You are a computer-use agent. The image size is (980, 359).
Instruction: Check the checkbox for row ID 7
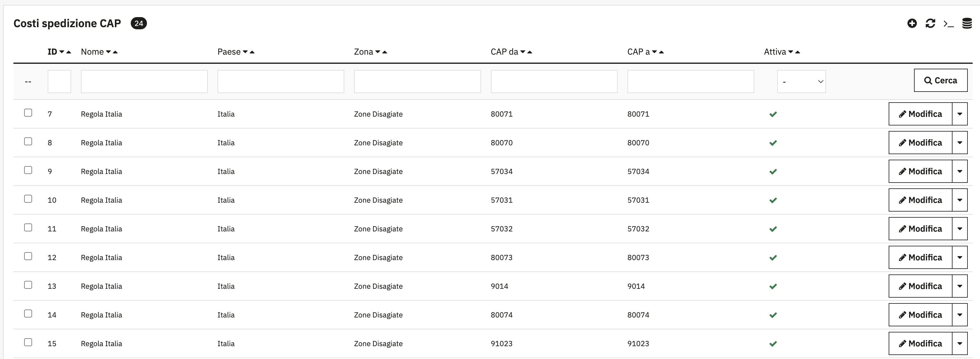click(28, 112)
